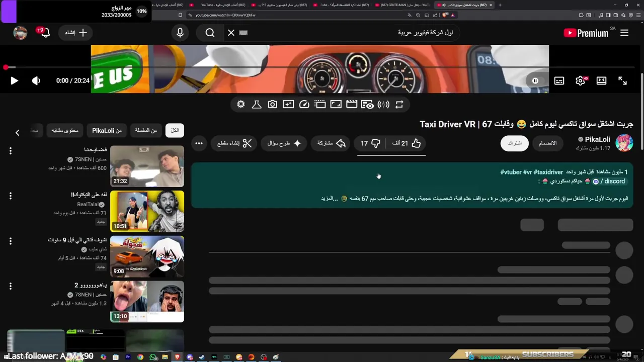The height and width of the screenshot is (362, 644).
Task: Open PikaLoli channel name link
Action: pos(598,139)
